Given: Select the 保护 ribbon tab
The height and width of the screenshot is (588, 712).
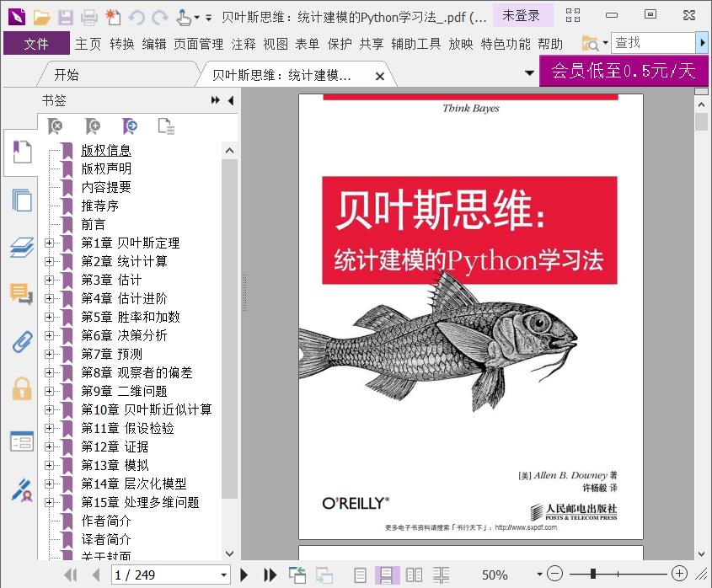Looking at the screenshot, I should point(340,44).
